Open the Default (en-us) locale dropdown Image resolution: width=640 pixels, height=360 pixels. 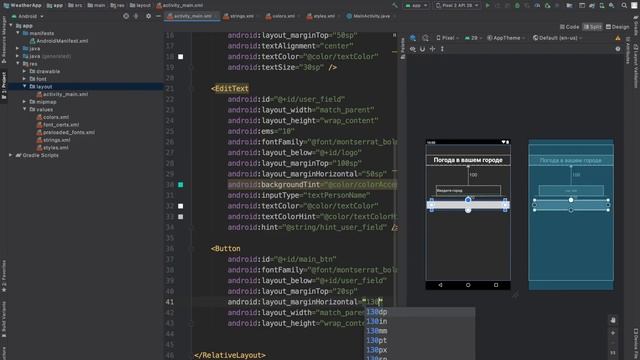coord(557,38)
